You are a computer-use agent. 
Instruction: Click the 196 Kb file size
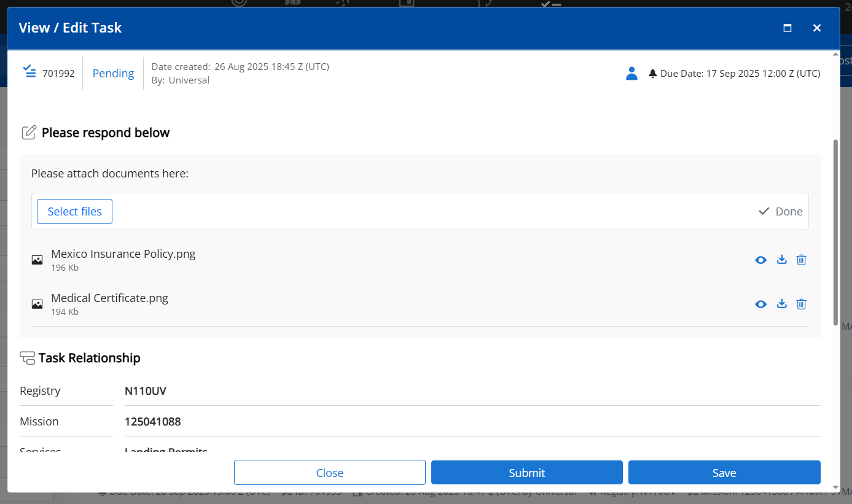click(x=64, y=268)
